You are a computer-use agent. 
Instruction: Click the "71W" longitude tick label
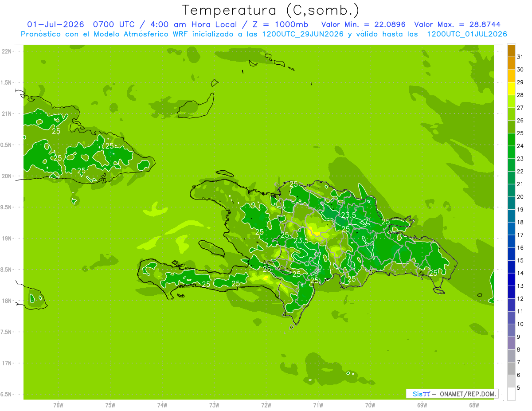tap(318, 405)
